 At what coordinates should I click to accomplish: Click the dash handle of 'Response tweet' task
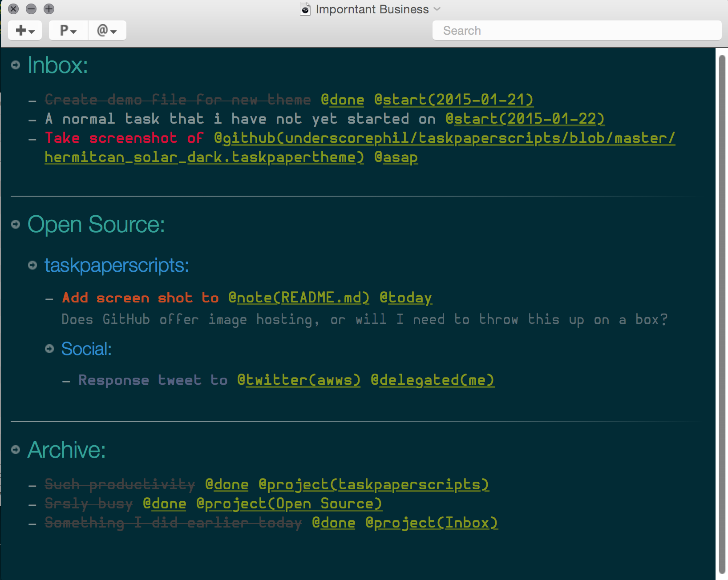tap(66, 380)
